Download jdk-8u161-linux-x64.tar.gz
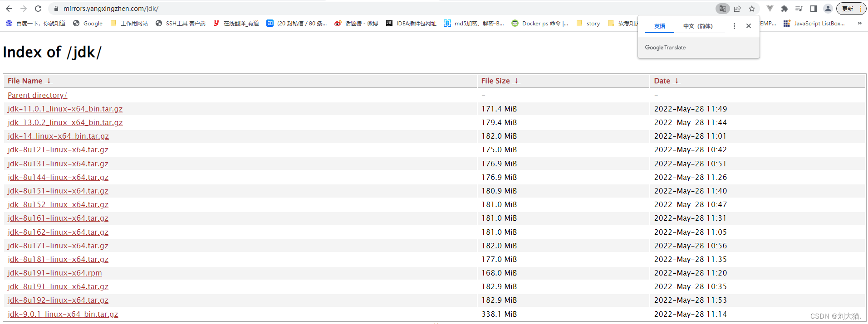This screenshot has height=324, width=868. (58, 218)
